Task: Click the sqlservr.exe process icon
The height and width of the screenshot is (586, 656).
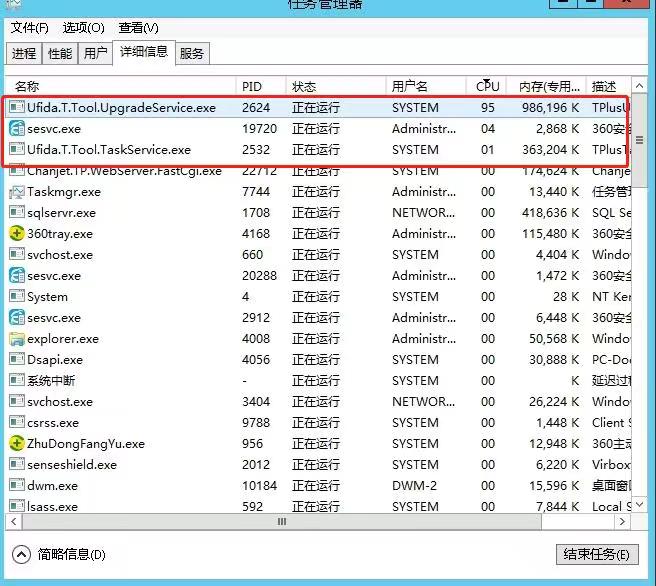Action: pyautogui.click(x=17, y=212)
